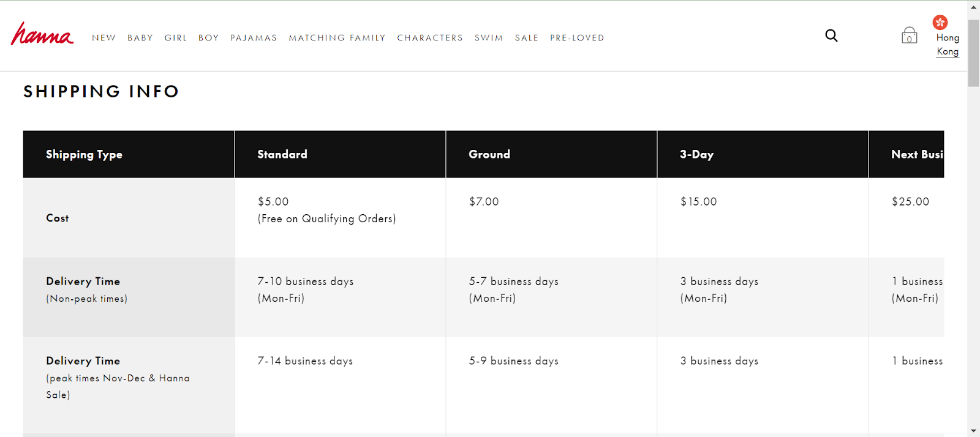Click the Standard column header
Viewport: 980px width, 437px height.
(282, 154)
